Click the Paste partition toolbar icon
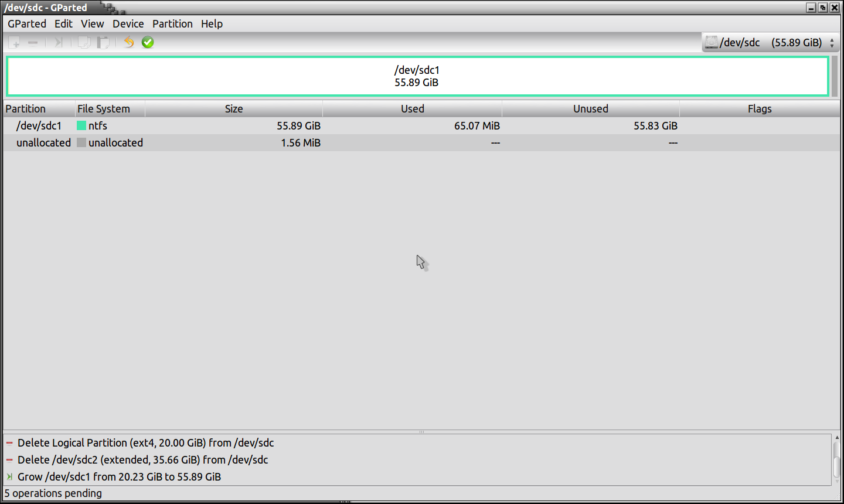 103,42
